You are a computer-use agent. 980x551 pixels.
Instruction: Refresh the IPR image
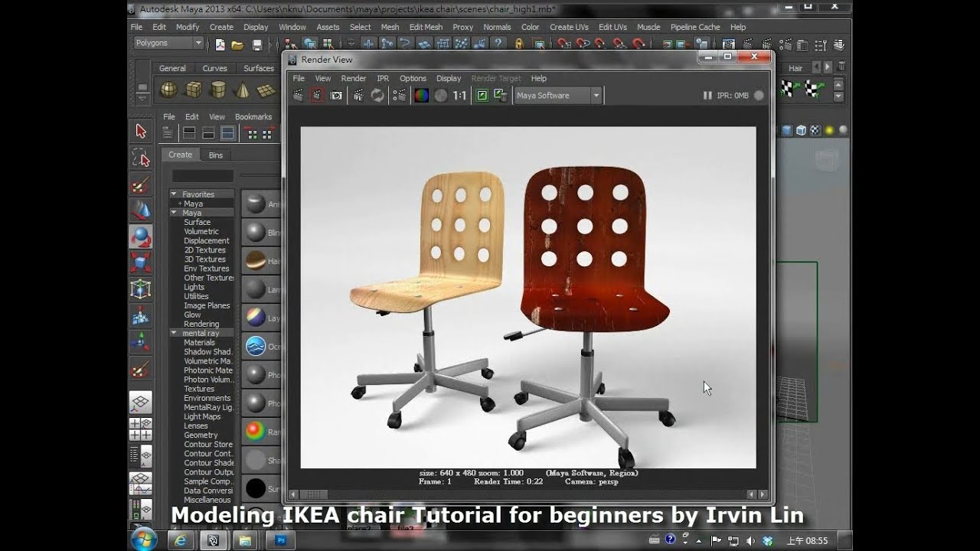click(377, 96)
